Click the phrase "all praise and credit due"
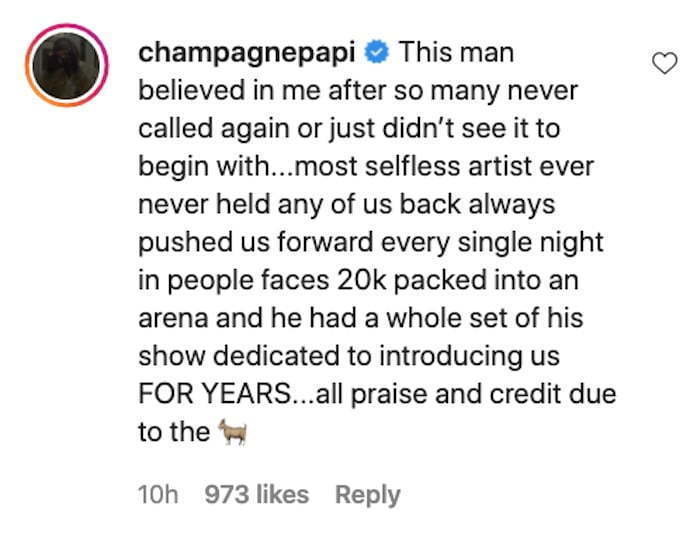 click(x=466, y=395)
